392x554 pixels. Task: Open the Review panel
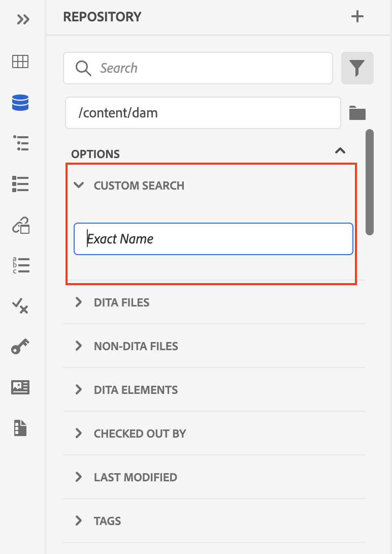tap(19, 306)
